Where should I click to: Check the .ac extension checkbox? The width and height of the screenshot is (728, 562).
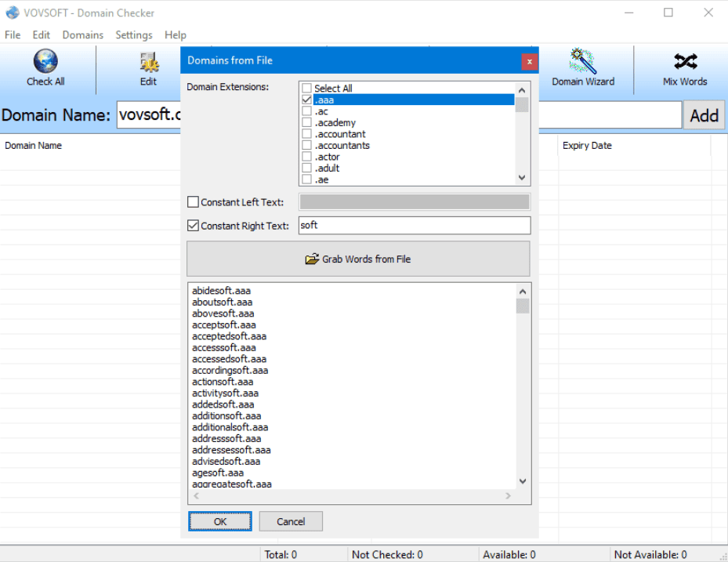[306, 111]
